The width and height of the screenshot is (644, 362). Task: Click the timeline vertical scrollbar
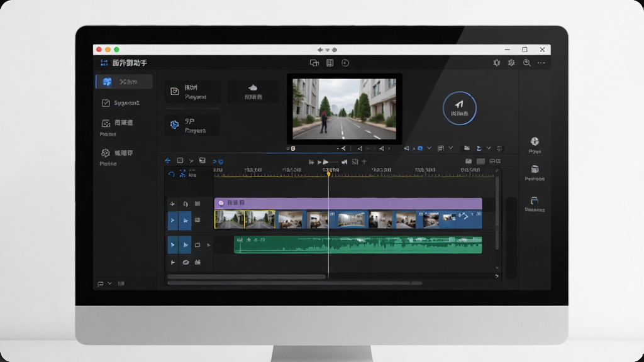[x=497, y=214]
